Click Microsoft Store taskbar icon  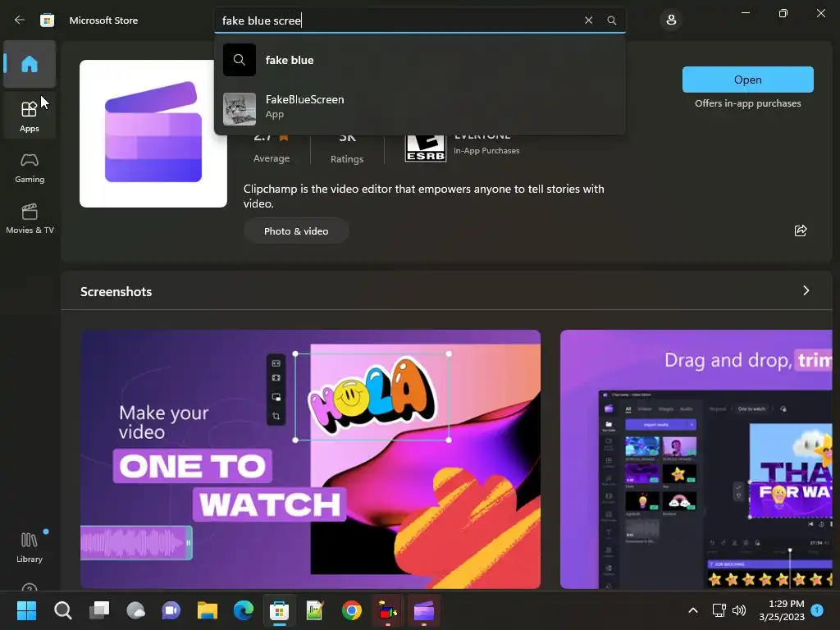pos(279,610)
